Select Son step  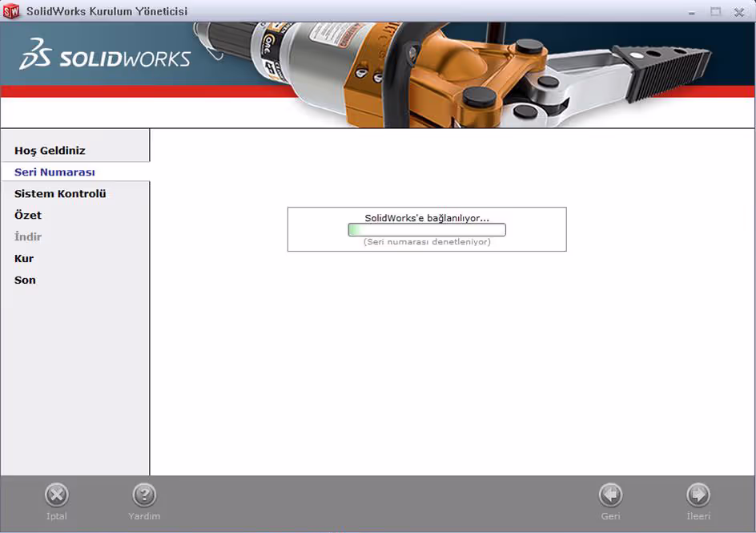coord(25,281)
